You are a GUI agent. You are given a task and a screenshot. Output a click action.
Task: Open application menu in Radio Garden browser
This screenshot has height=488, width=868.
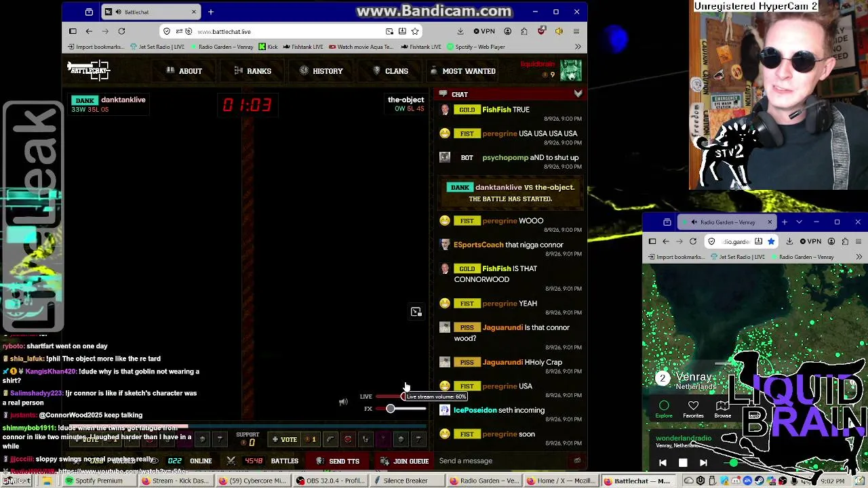858,241
